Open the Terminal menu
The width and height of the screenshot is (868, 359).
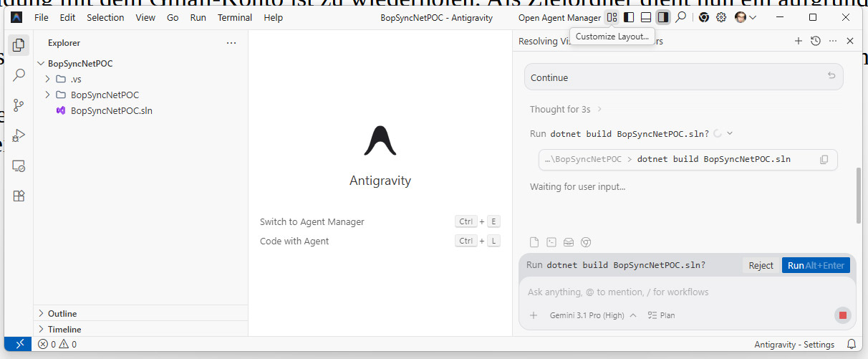(x=235, y=17)
